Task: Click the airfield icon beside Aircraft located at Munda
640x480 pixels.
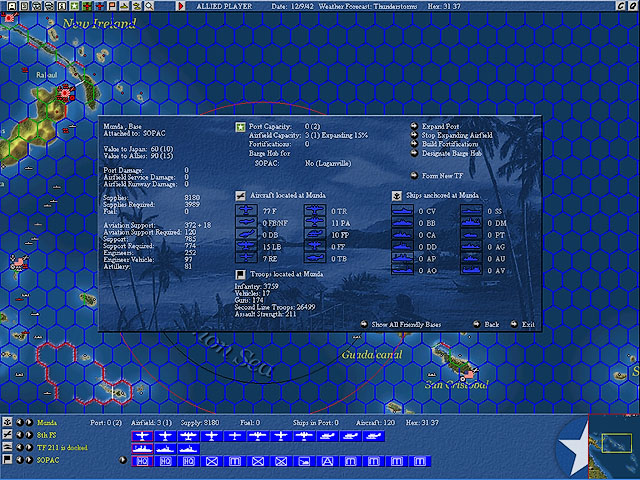Action: pyautogui.click(x=240, y=196)
